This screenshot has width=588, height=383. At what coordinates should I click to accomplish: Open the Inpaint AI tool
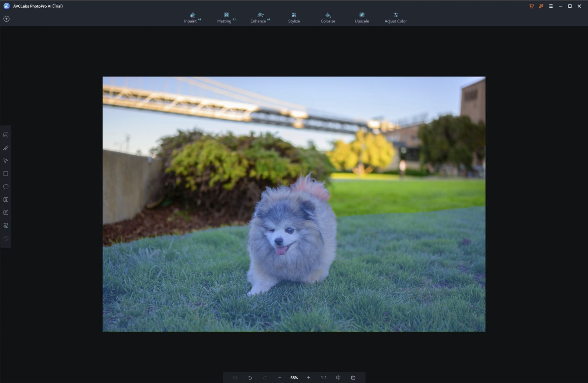192,17
